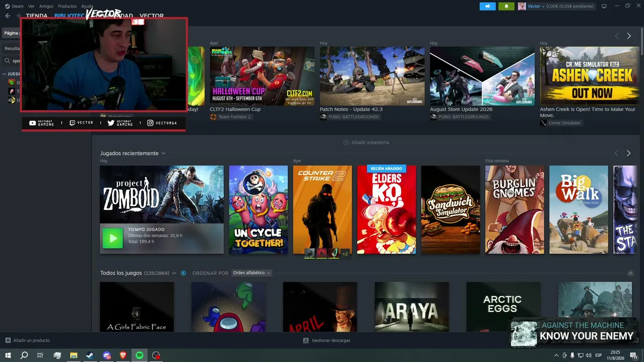Open the Patch Notes Update 42.3 thumbnail
This screenshot has width=644, height=362.
point(372,76)
